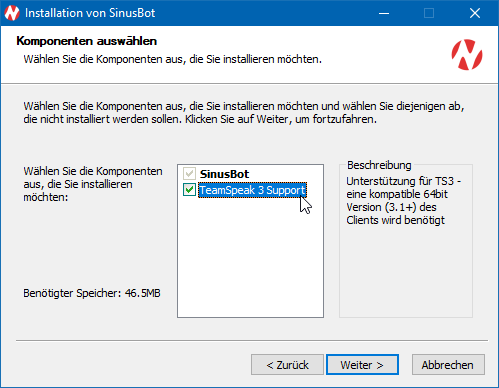This screenshot has width=499, height=388.
Task: Click the red SinusBot logo in header
Action: point(467,55)
